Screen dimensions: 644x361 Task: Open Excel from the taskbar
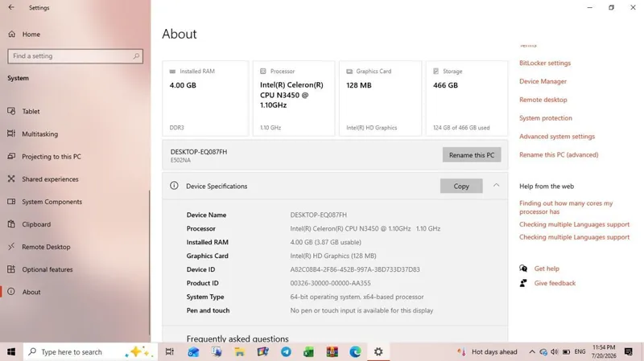pyautogui.click(x=309, y=351)
